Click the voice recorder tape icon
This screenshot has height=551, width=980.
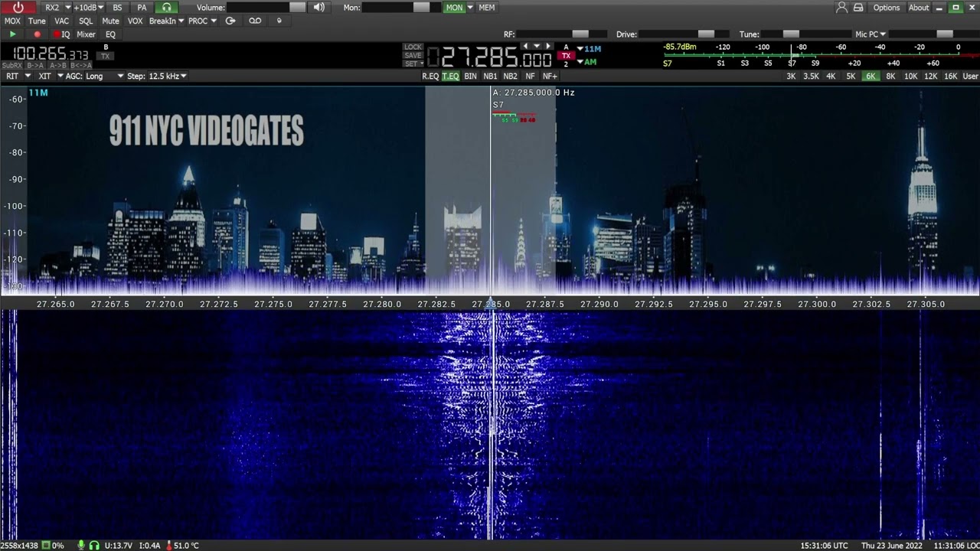255,21
